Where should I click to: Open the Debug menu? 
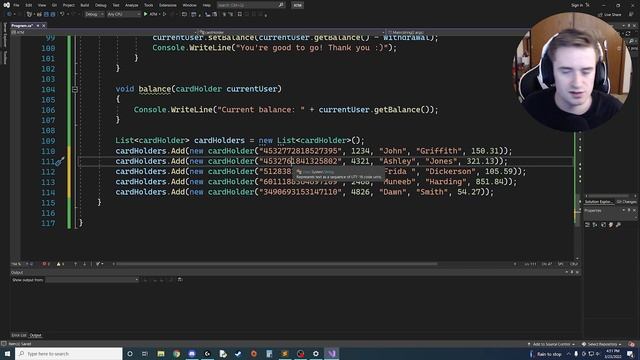100,5
